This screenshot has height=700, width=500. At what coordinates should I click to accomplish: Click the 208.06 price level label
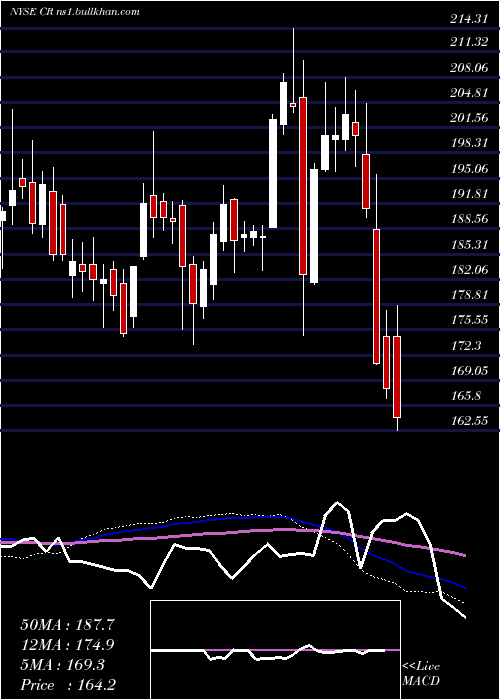click(x=470, y=68)
